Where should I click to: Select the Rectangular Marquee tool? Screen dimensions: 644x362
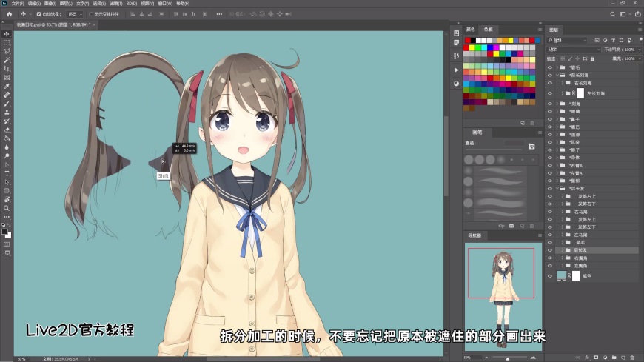[x=7, y=43]
